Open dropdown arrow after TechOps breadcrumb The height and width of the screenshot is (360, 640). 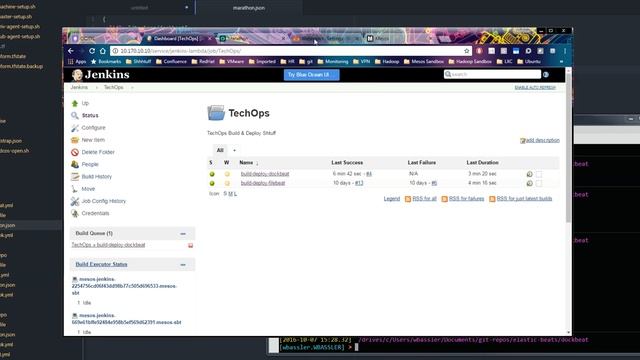tap(132, 88)
